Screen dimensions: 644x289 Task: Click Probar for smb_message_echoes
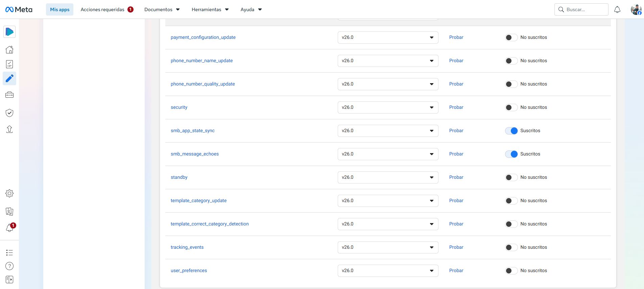click(x=456, y=154)
